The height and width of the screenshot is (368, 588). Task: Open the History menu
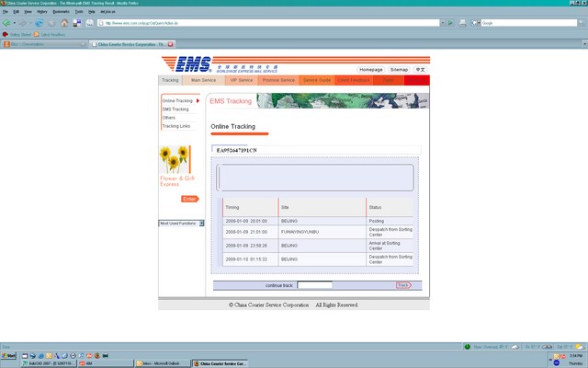(x=42, y=12)
